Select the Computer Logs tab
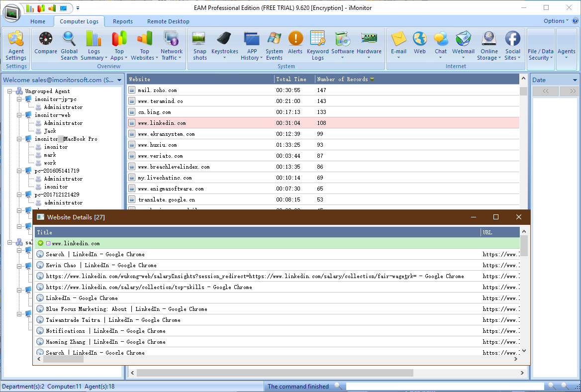 [79, 21]
